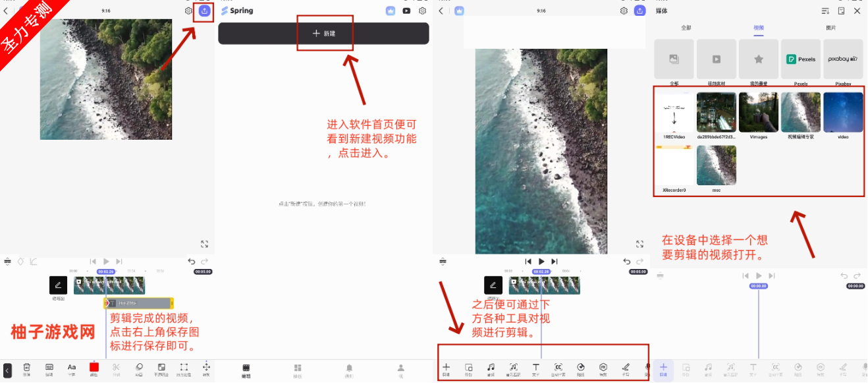Open the Pexels source tile

[801, 59]
